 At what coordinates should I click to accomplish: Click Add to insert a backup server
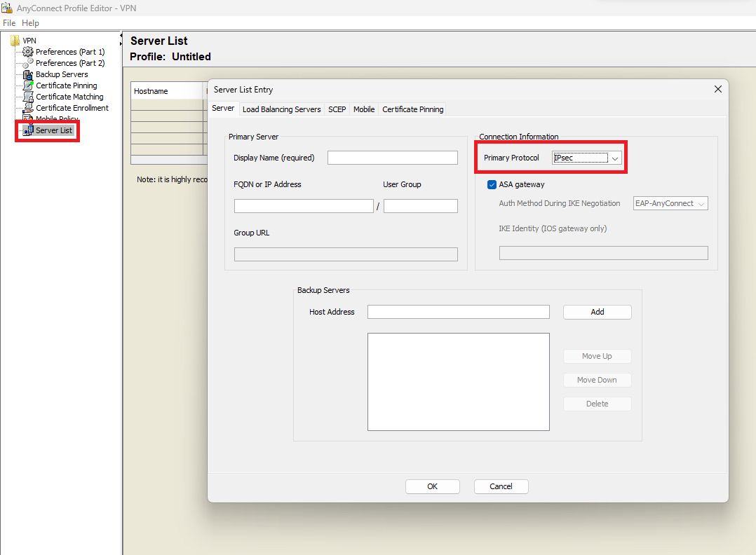(x=597, y=312)
